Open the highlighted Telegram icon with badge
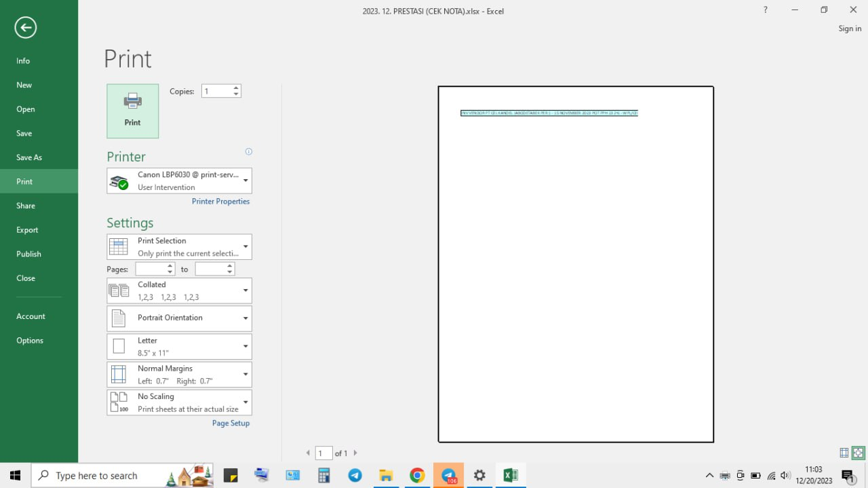Image resolution: width=868 pixels, height=488 pixels. coord(448,476)
